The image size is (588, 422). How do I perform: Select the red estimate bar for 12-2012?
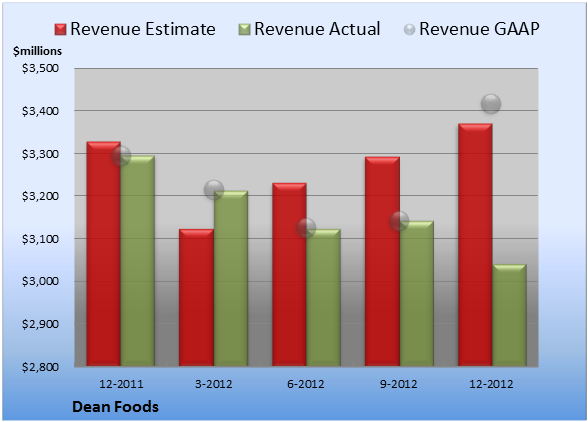(475, 245)
